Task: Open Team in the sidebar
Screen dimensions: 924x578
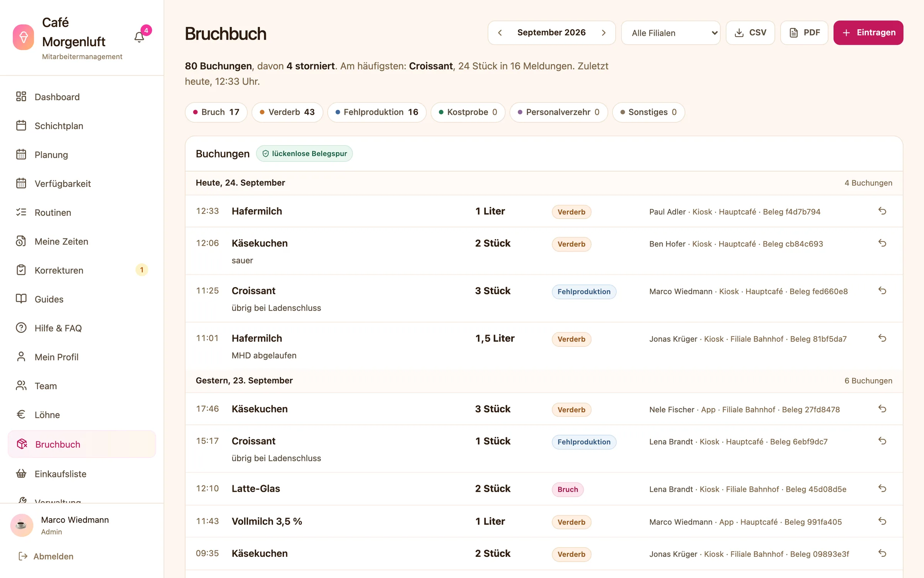Action: click(82, 386)
